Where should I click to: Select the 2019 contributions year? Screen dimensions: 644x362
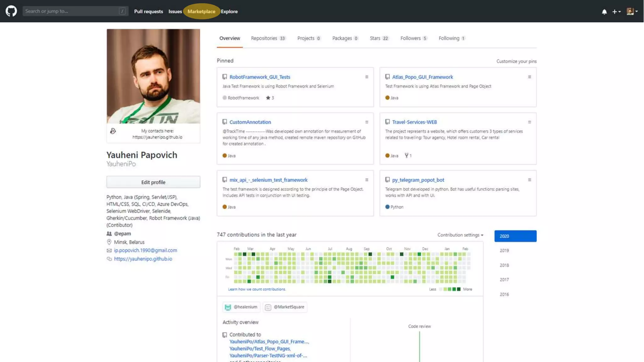[x=504, y=250]
